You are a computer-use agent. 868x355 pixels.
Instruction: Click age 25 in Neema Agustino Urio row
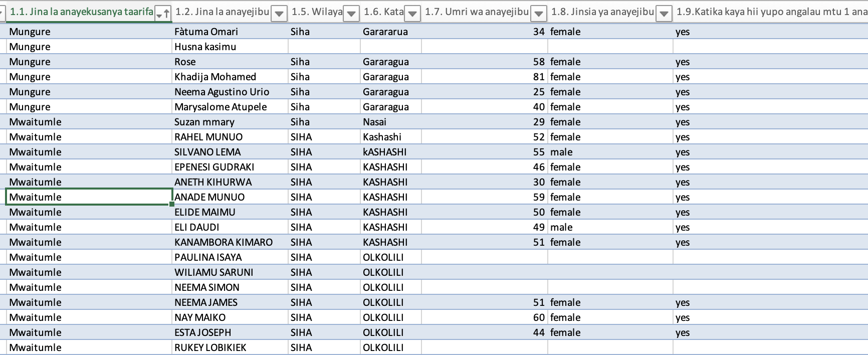485,92
